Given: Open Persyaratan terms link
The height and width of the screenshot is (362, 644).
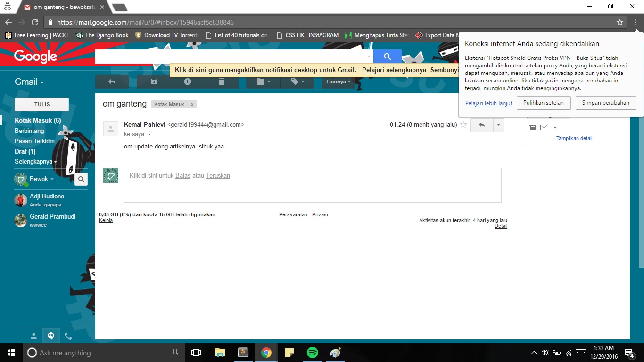Looking at the screenshot, I should 293,214.
